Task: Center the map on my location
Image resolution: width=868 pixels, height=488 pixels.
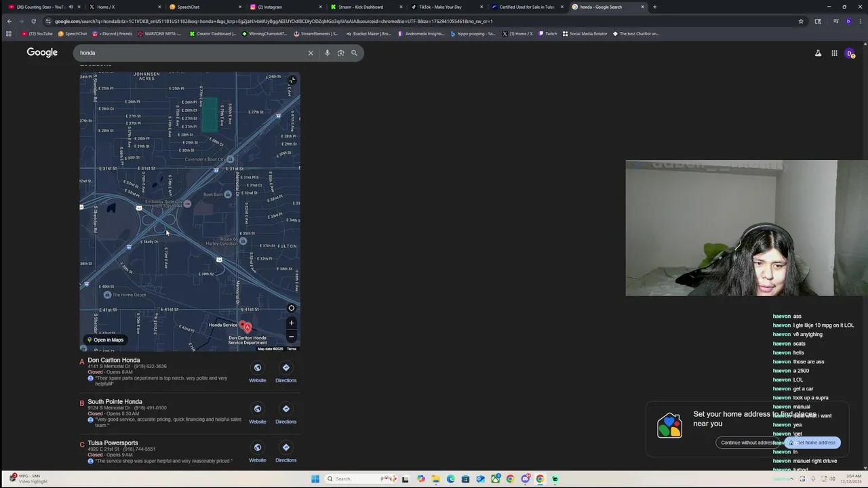Action: (x=292, y=308)
